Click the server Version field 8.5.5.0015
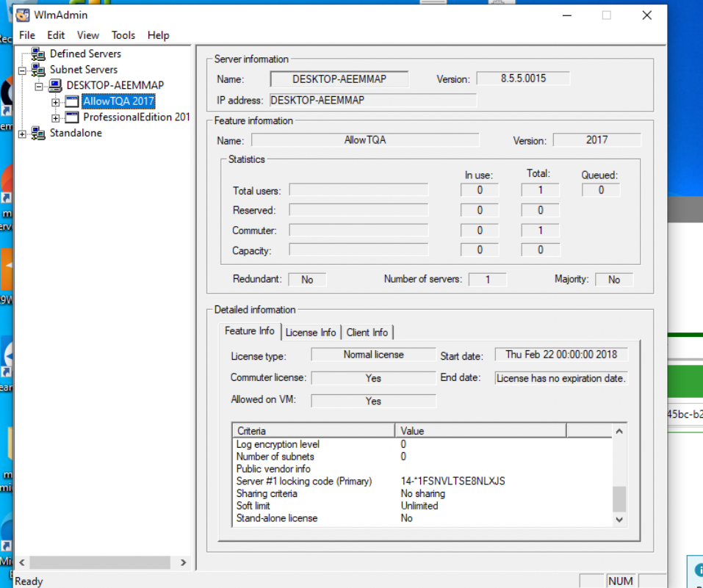 pos(523,79)
